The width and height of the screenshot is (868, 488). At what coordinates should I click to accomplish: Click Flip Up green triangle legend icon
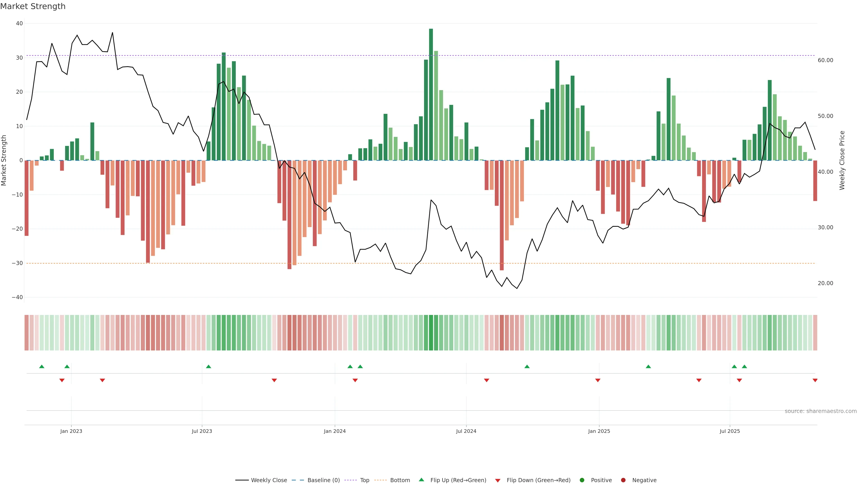(x=421, y=480)
